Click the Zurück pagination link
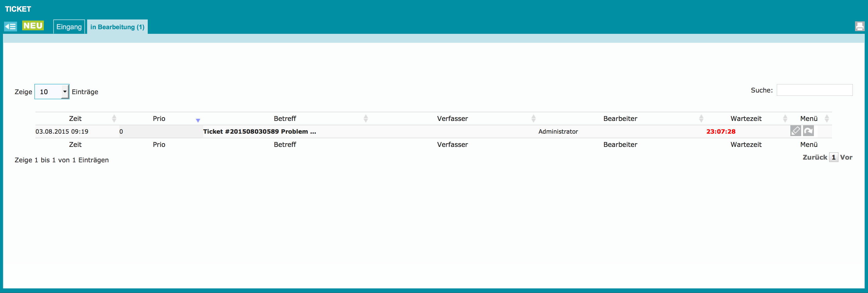 click(814, 157)
